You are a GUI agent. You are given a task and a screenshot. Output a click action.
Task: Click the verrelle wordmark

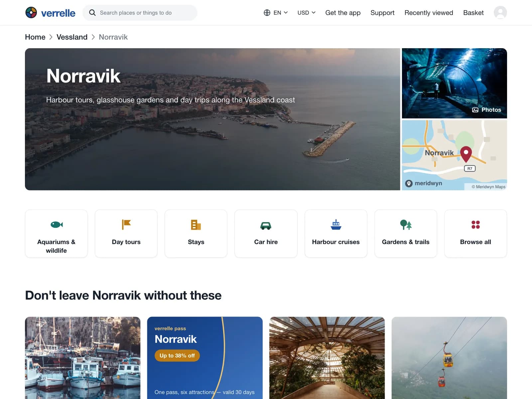tap(58, 13)
